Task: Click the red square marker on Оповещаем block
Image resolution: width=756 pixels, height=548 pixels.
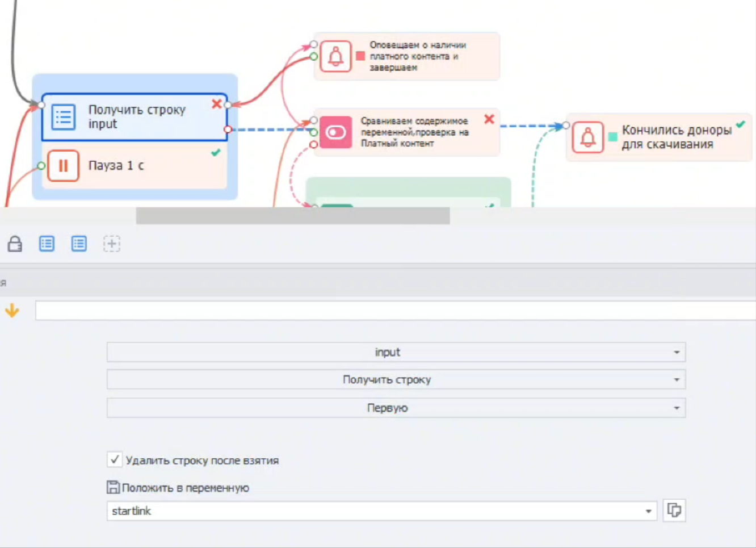Action: pos(360,56)
